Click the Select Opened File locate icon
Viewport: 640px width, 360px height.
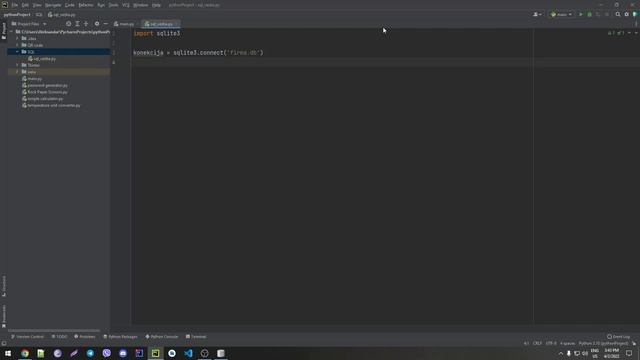pyautogui.click(x=69, y=24)
